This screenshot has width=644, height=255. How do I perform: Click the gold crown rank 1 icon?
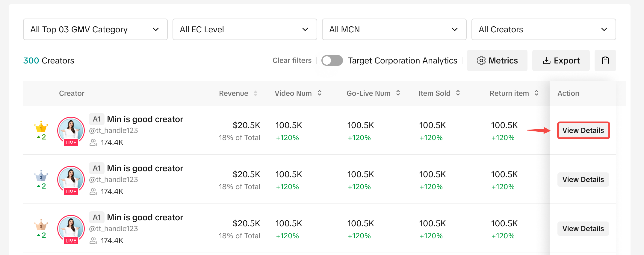click(41, 127)
